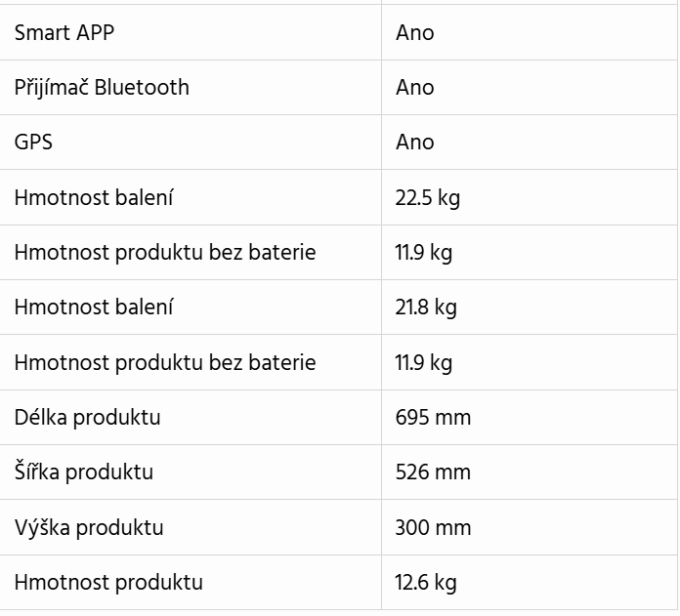Screen dimensions: 680x616
Task: Click first Hmotnost produktu bez baterie label
Action: point(165,253)
